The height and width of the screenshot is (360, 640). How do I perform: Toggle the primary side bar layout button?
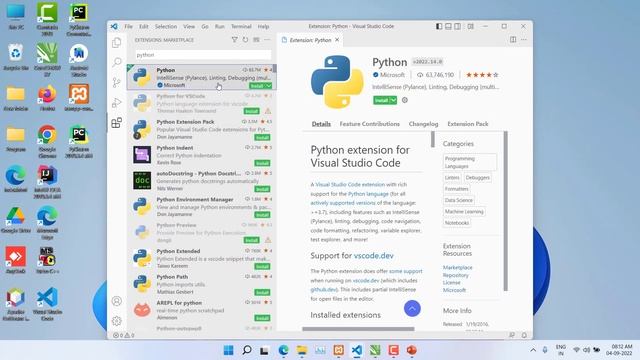[439, 26]
